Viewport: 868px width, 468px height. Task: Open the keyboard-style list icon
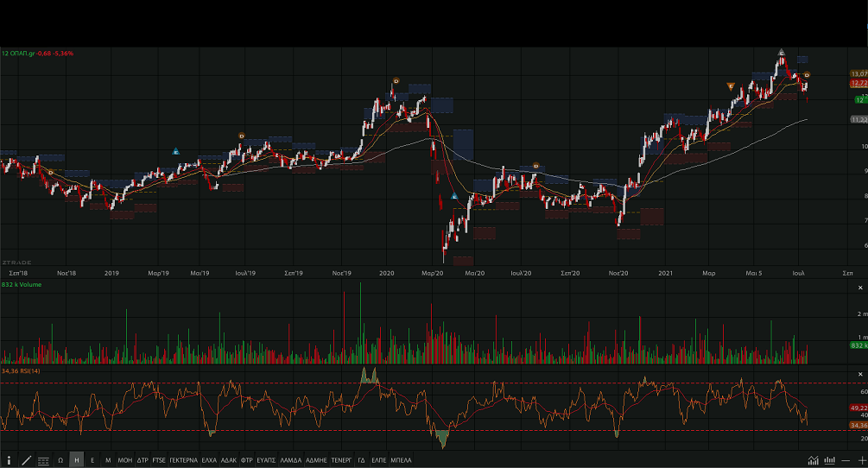[43, 460]
